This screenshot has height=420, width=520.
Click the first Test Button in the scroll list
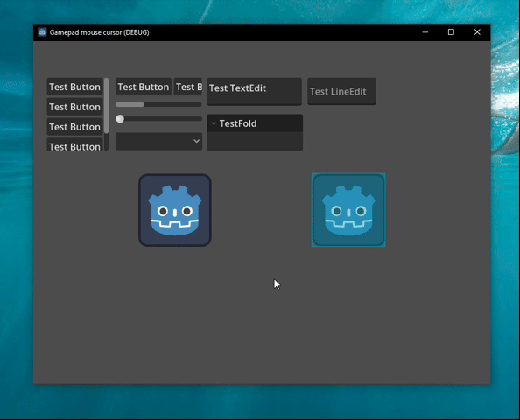tap(74, 87)
